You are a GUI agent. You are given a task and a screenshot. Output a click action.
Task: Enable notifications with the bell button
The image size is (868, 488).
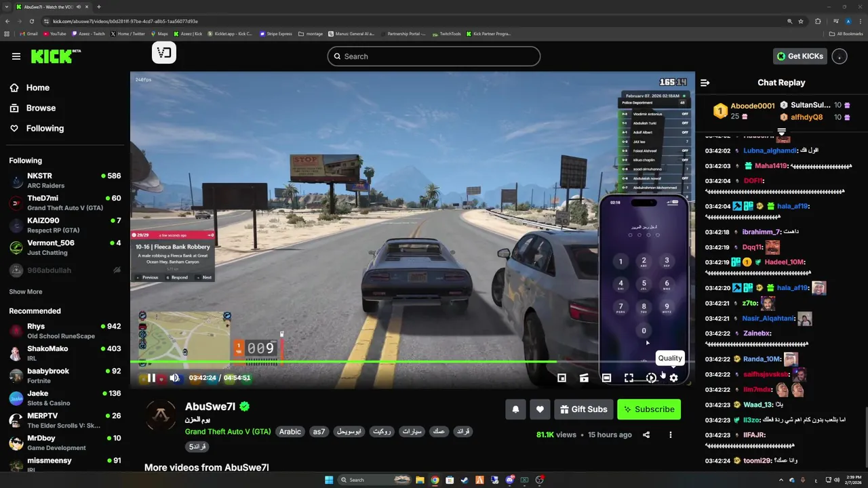pos(515,409)
